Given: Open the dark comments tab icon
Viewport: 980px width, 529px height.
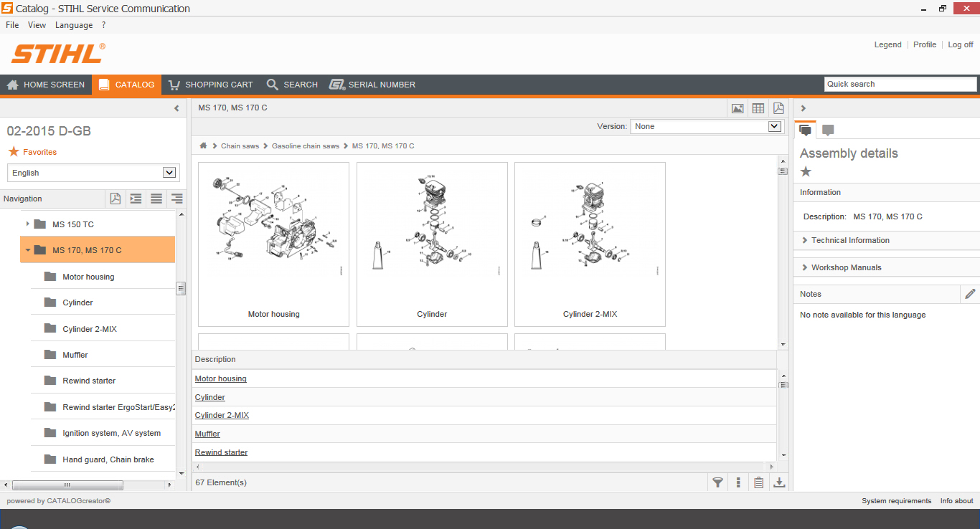Looking at the screenshot, I should 806,130.
